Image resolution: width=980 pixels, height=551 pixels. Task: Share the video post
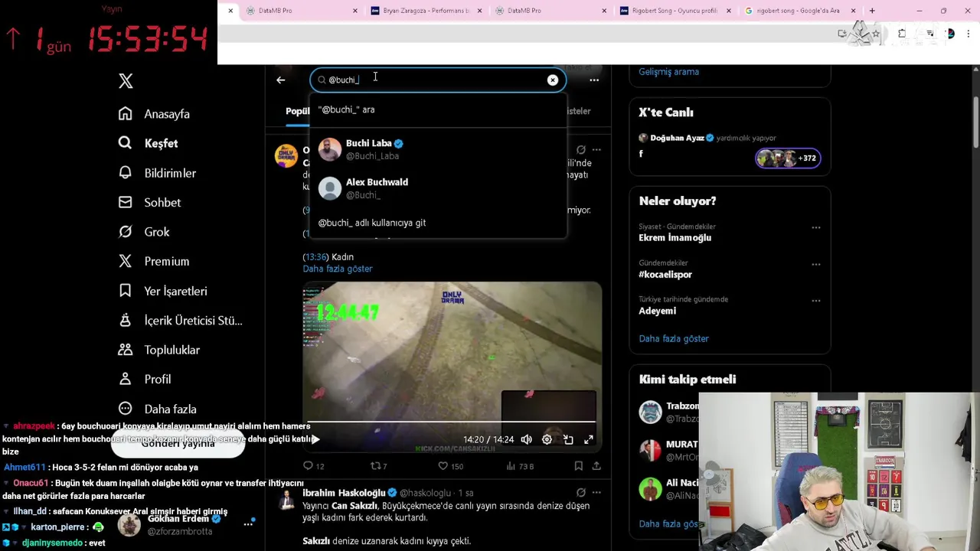pos(596,466)
